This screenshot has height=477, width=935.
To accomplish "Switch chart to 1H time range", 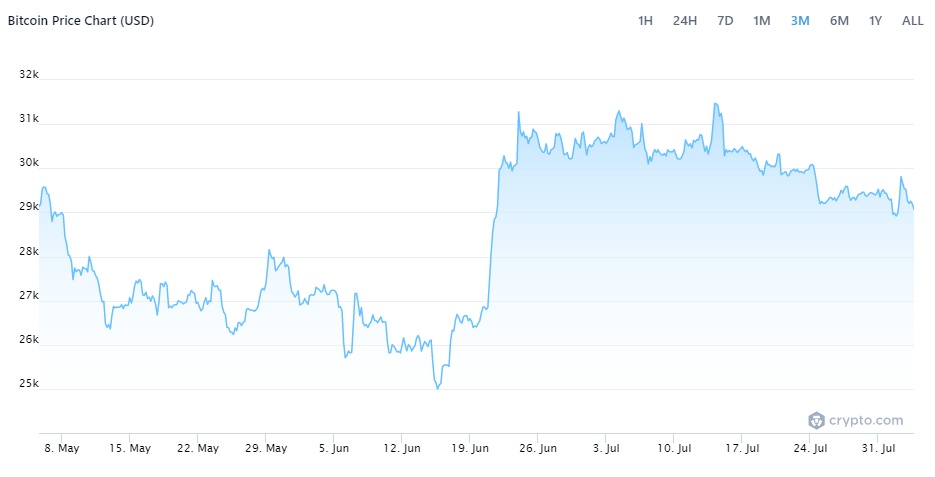I will click(645, 21).
